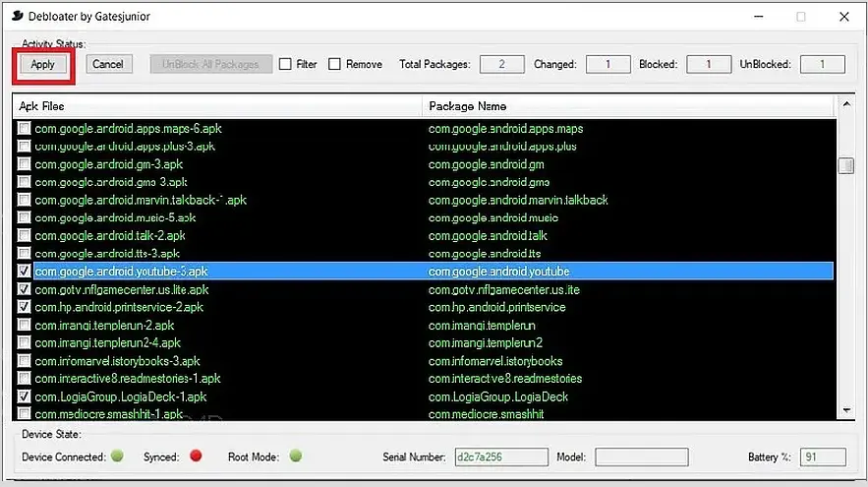Viewport: 868px width, 487px height.
Task: Select the com.hp.android.printservice-2.apk row
Action: click(424, 307)
